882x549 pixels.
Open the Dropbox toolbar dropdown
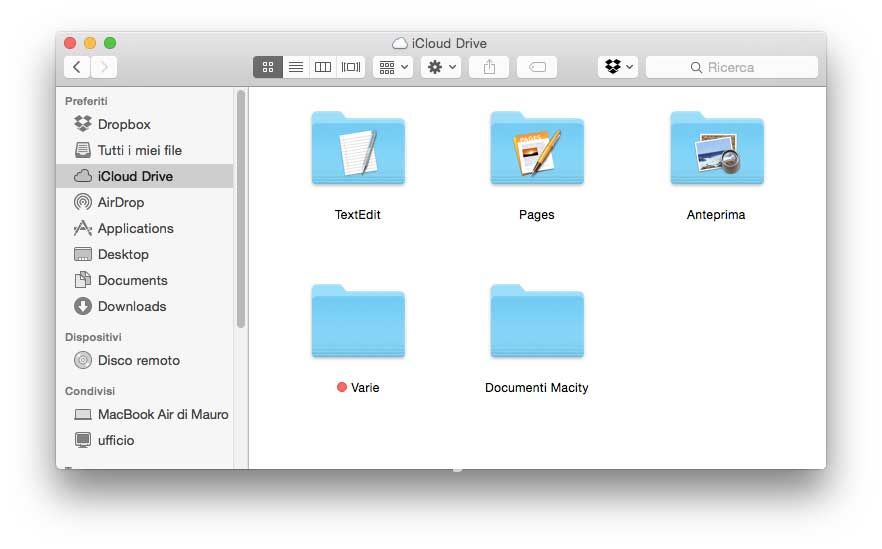[618, 68]
